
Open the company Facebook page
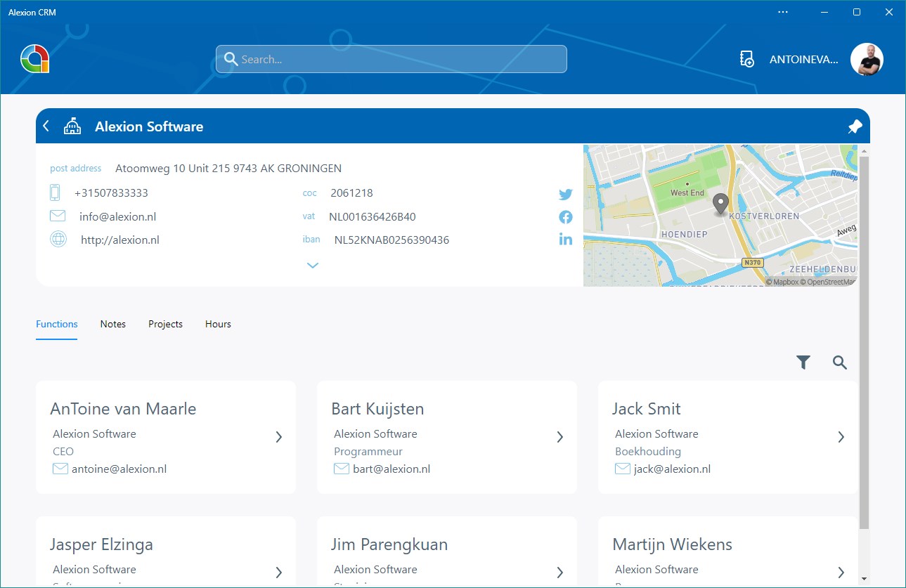(566, 217)
